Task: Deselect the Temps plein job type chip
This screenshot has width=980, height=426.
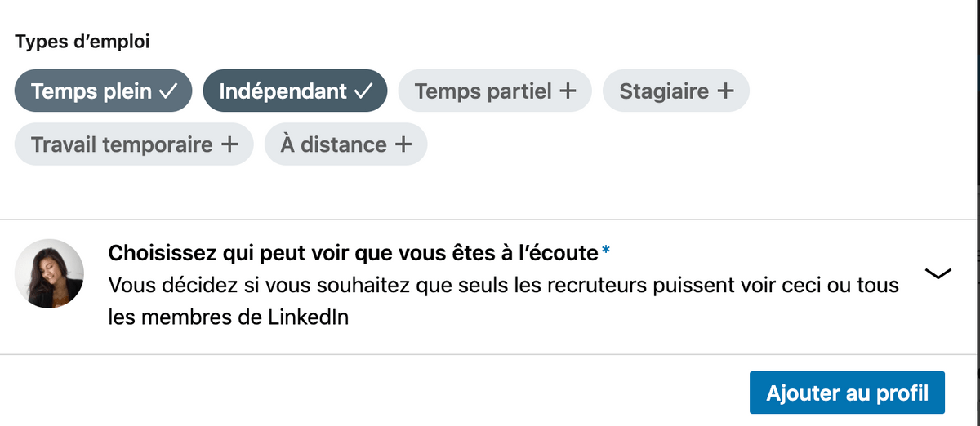Action: pyautogui.click(x=103, y=91)
